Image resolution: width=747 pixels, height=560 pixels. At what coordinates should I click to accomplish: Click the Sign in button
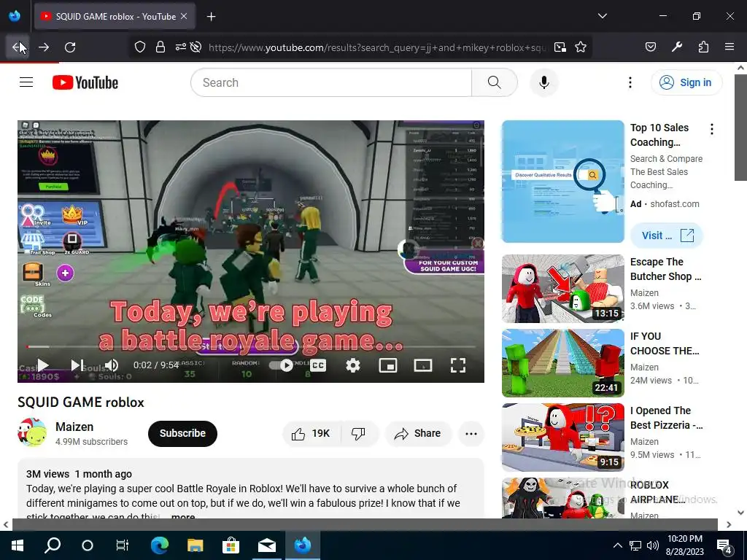pyautogui.click(x=686, y=82)
